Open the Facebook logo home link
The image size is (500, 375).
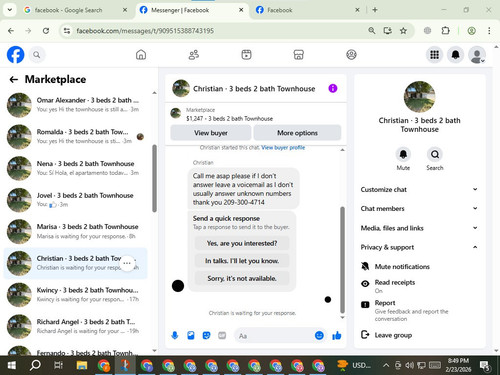(x=15, y=55)
